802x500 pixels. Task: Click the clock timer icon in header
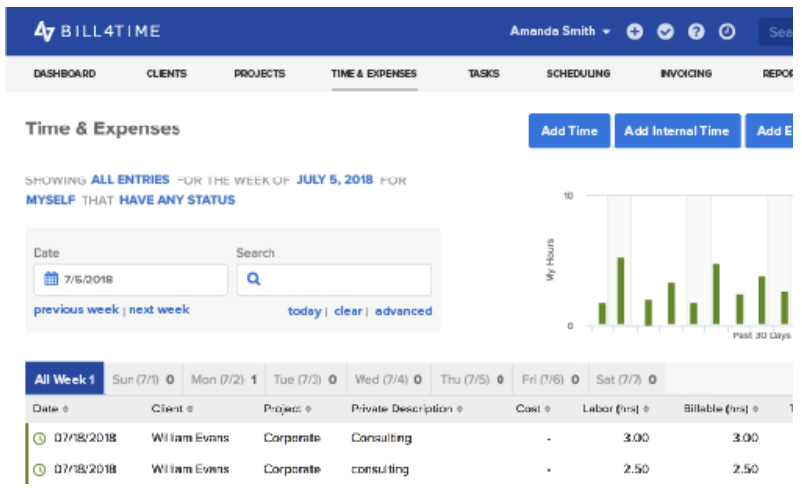coord(727,32)
